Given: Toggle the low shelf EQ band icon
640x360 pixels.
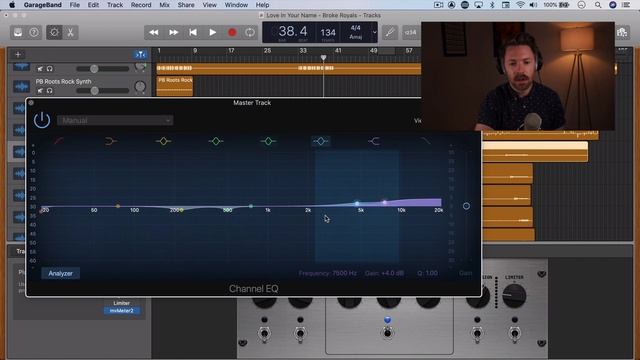Looking at the screenshot, I should point(111,141).
